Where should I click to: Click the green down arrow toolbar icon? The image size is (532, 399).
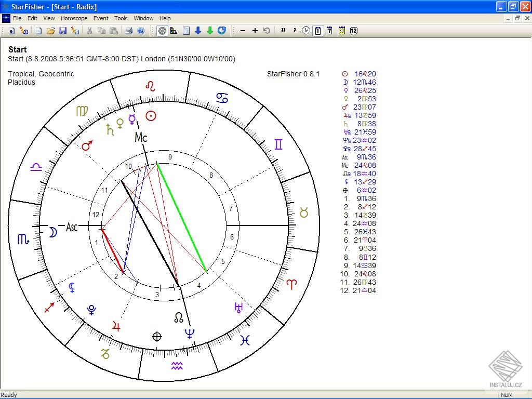click(210, 31)
